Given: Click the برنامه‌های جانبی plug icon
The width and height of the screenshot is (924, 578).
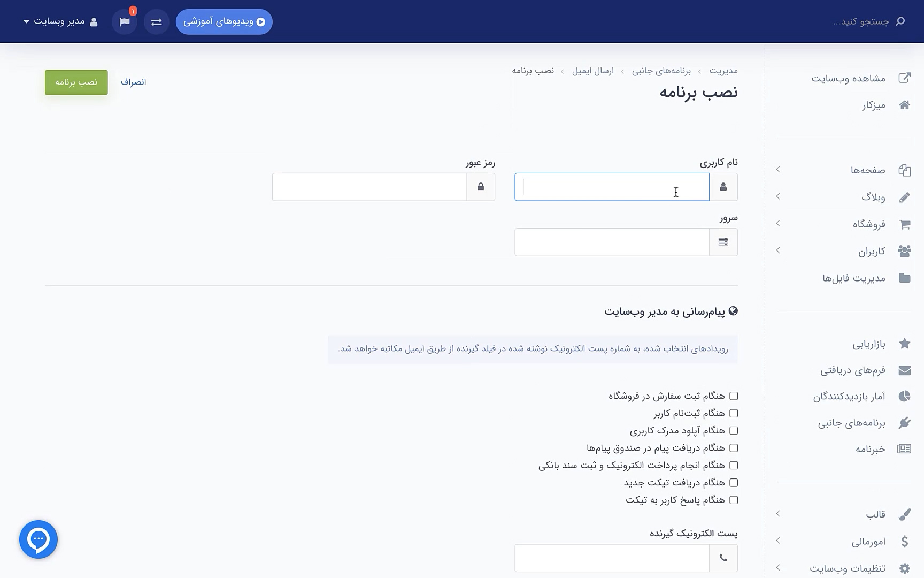Looking at the screenshot, I should click(904, 423).
